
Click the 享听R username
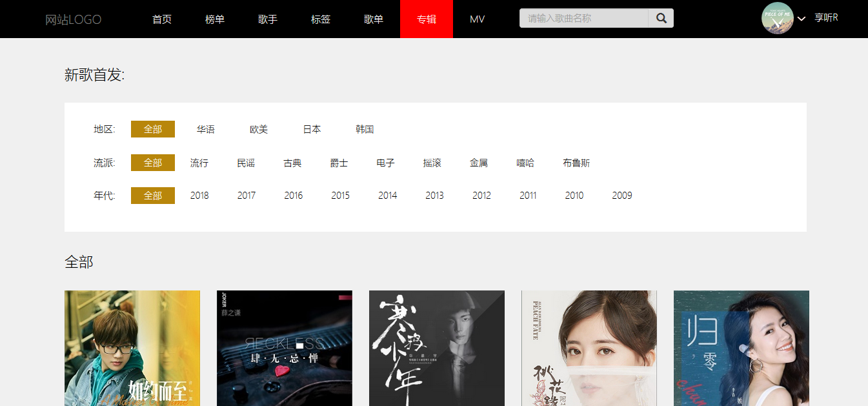click(826, 18)
